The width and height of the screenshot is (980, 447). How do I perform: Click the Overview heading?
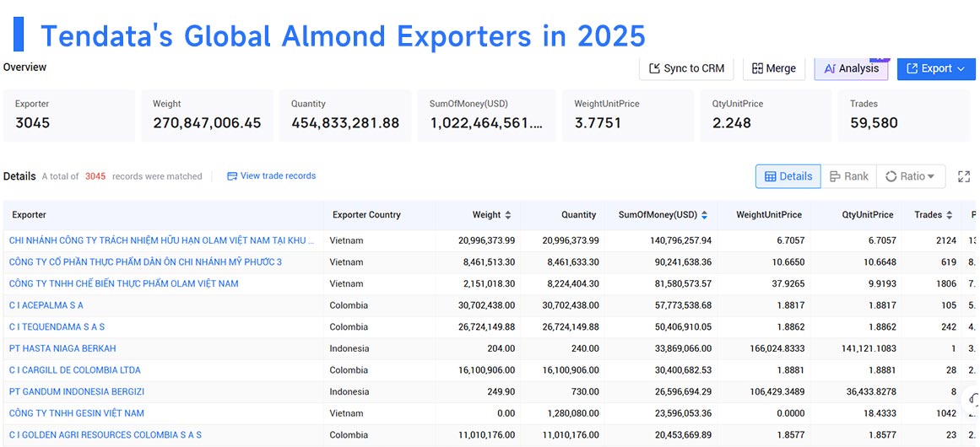(x=24, y=67)
